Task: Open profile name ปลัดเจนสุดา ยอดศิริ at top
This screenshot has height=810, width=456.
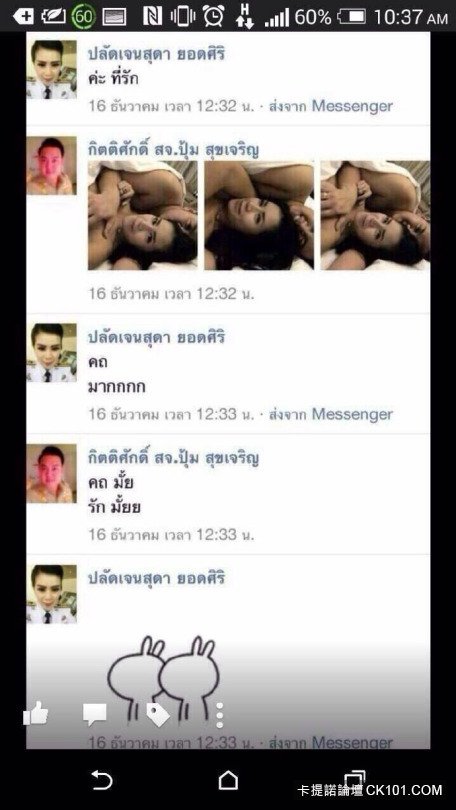Action: coord(156,54)
